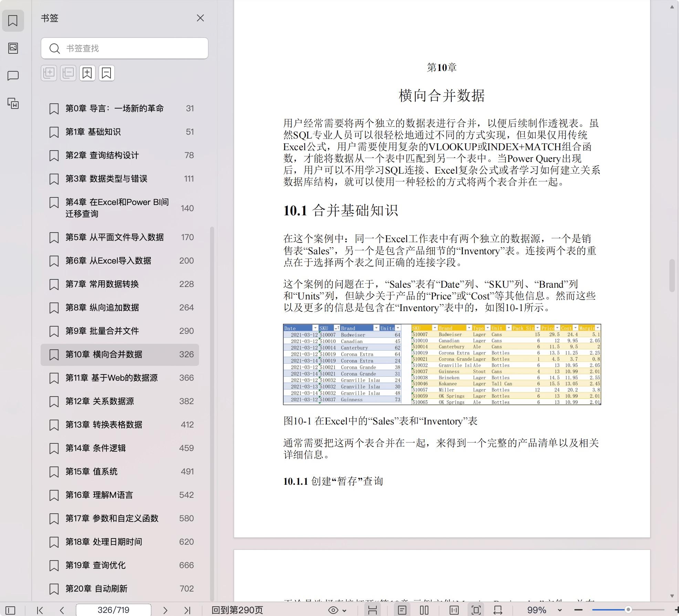Go to the previous page

[62, 610]
